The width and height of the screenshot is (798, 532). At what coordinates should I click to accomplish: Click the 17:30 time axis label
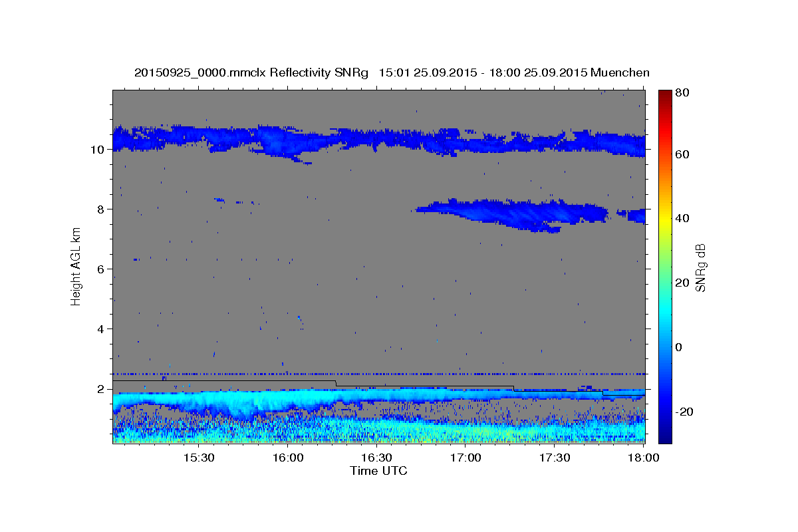[x=555, y=458]
